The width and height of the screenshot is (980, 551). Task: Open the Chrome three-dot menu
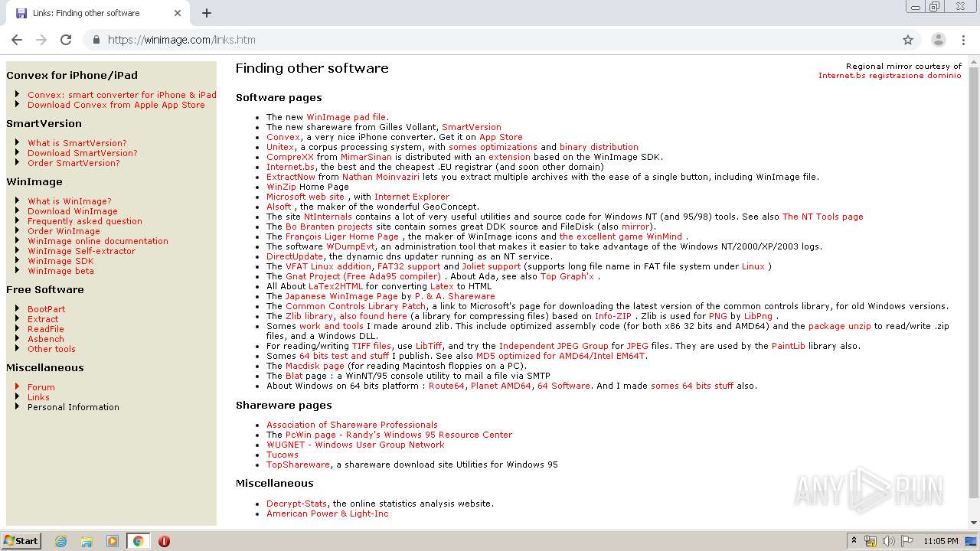point(963,40)
